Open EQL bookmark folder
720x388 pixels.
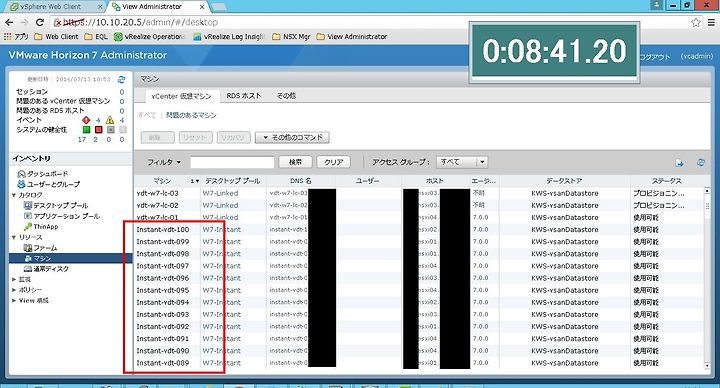tap(96, 36)
